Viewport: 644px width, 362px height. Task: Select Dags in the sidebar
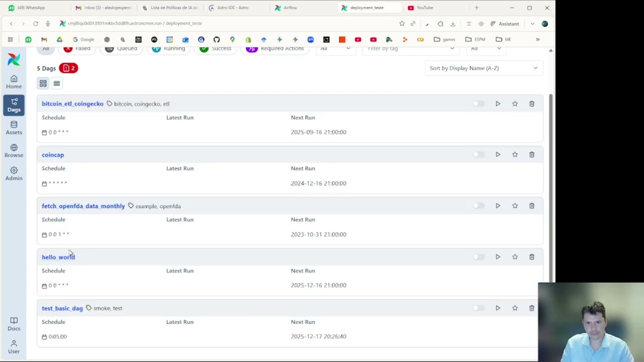14,105
